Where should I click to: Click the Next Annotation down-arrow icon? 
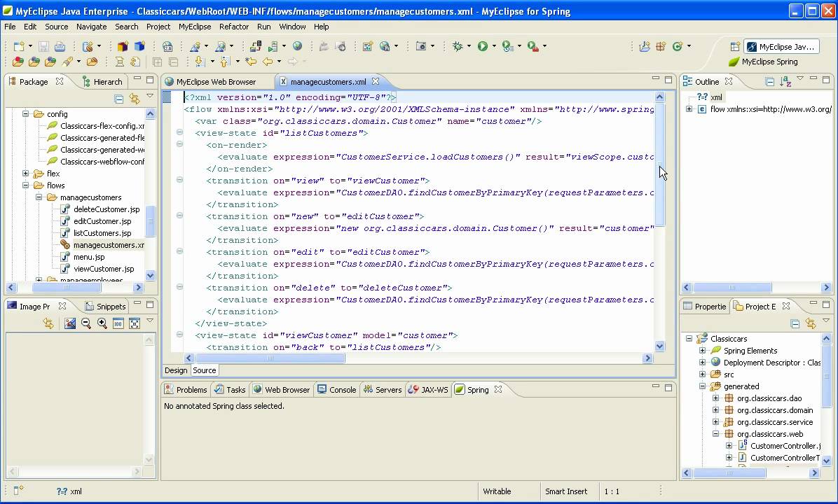pos(200,62)
